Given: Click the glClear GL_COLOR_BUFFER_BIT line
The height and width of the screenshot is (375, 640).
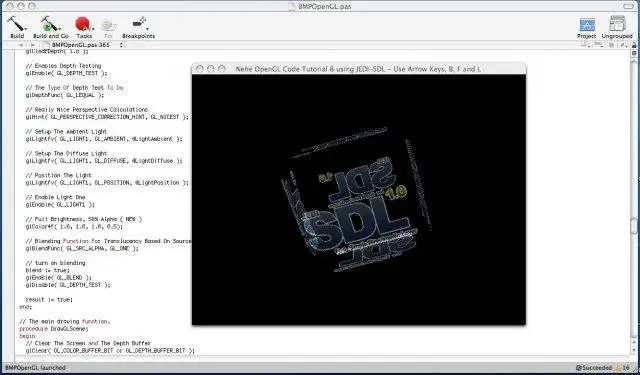Looking at the screenshot, I should point(110,351).
